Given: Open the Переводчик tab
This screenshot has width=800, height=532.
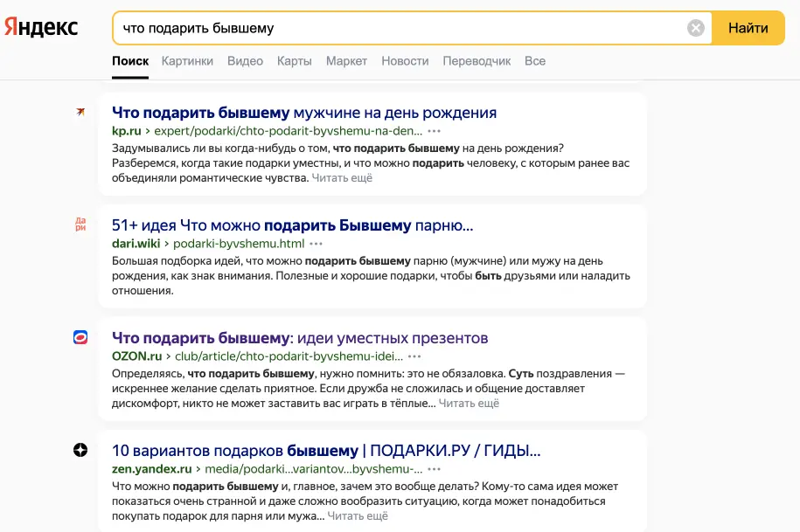Looking at the screenshot, I should click(x=477, y=61).
